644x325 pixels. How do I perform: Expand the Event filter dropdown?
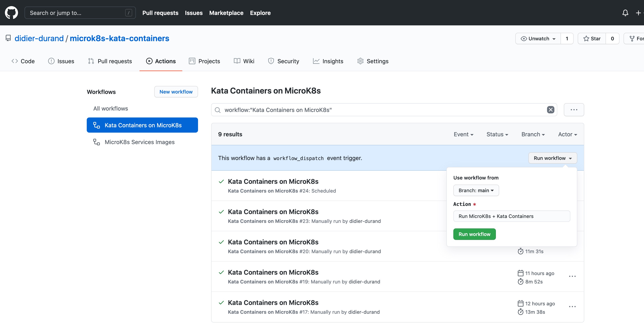464,134
